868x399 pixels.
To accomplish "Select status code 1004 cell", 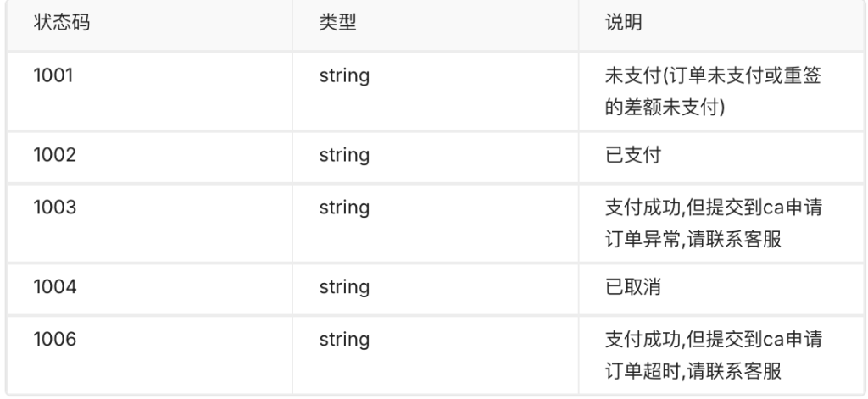I will 55,287.
